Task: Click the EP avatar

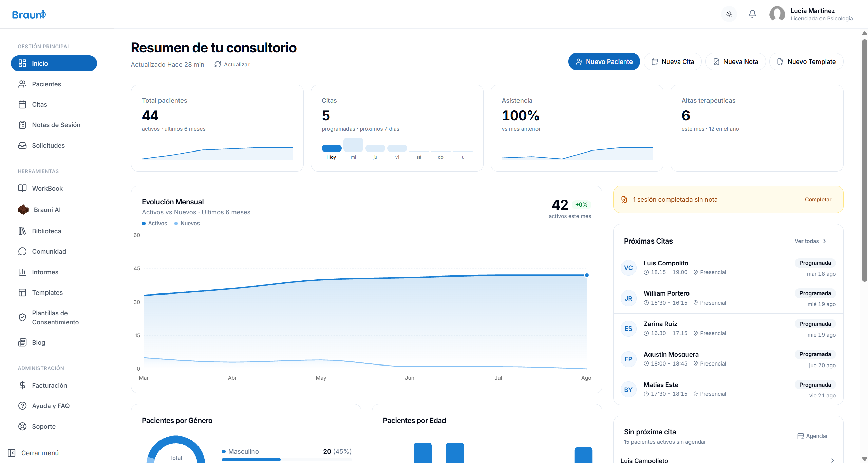Action: 628,359
